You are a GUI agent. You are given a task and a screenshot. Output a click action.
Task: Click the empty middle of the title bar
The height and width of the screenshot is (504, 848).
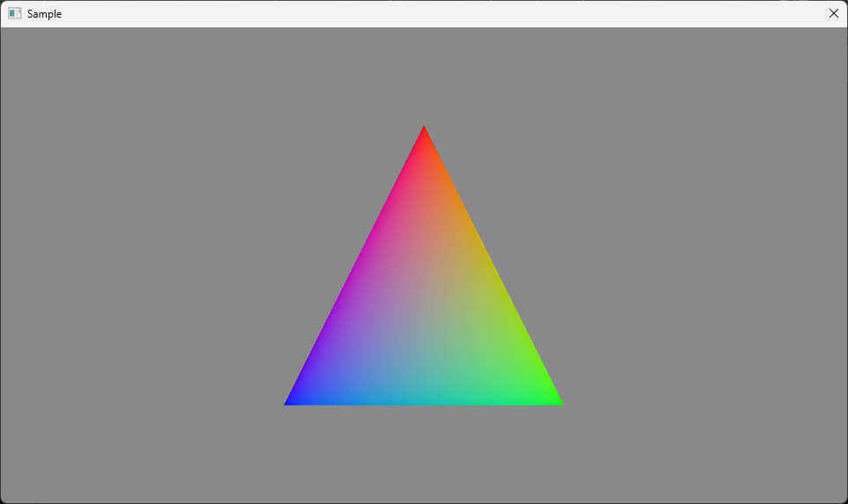pos(423,13)
